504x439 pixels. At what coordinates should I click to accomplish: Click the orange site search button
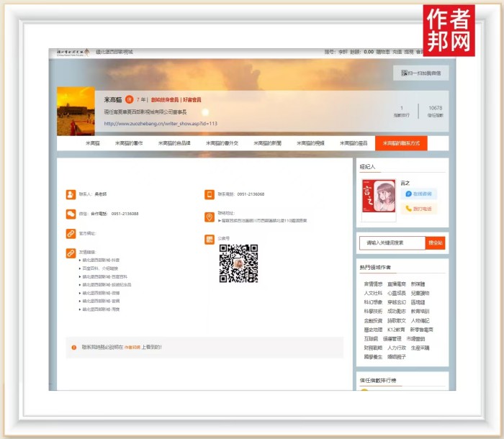tap(436, 243)
